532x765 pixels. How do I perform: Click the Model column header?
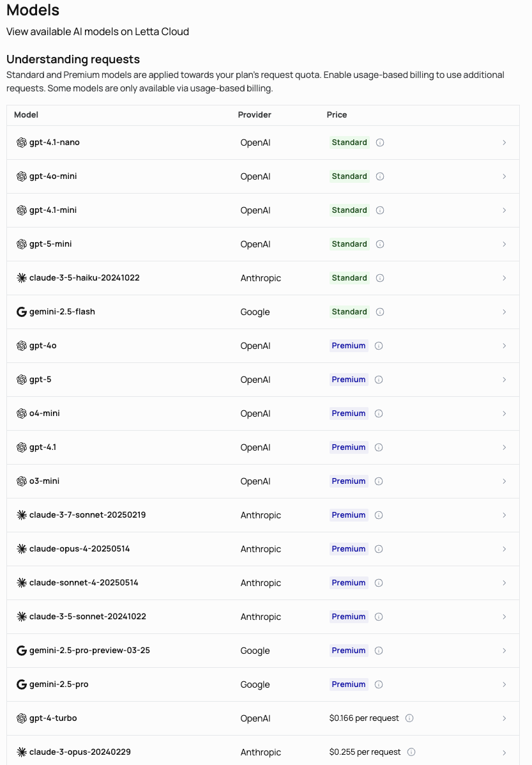[x=26, y=115]
